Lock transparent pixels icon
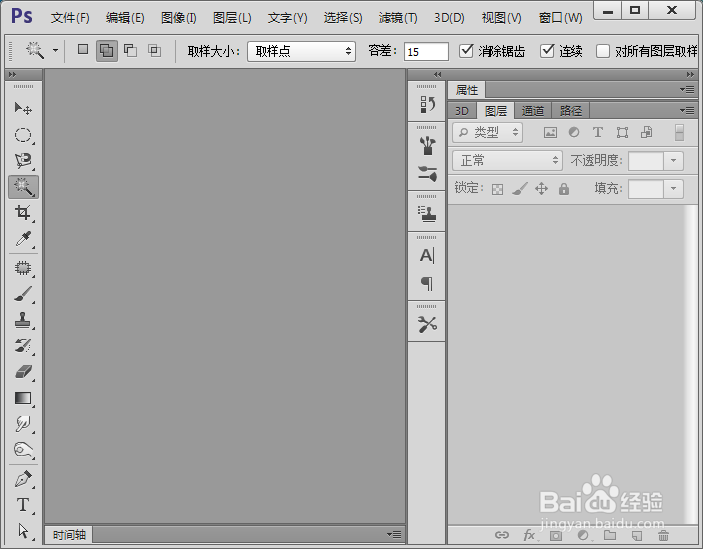Image resolution: width=703 pixels, height=549 pixels. coord(498,190)
